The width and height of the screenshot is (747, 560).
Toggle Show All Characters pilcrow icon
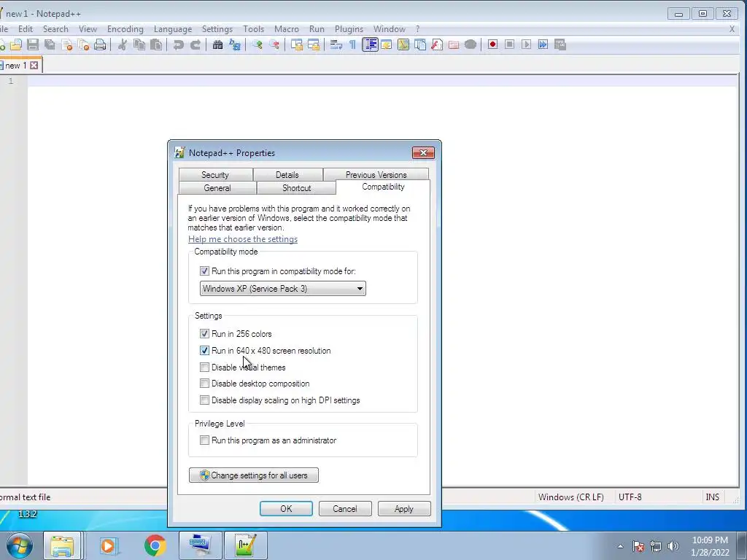click(352, 44)
